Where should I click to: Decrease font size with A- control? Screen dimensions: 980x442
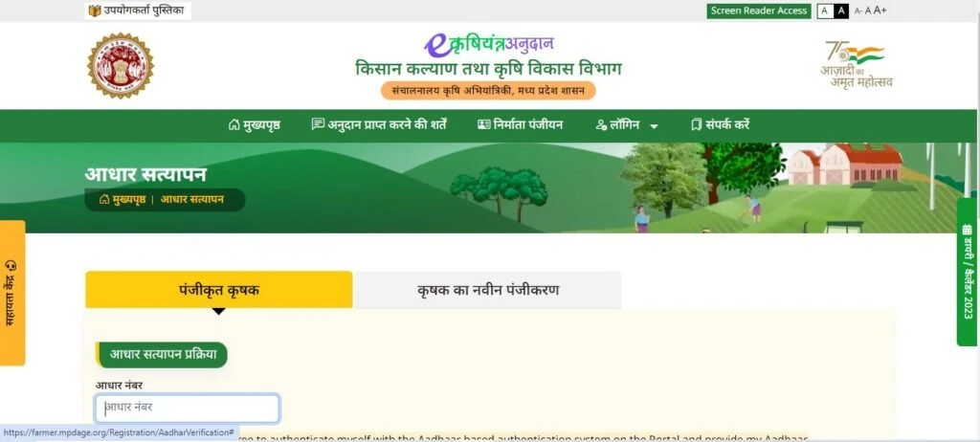pos(858,11)
